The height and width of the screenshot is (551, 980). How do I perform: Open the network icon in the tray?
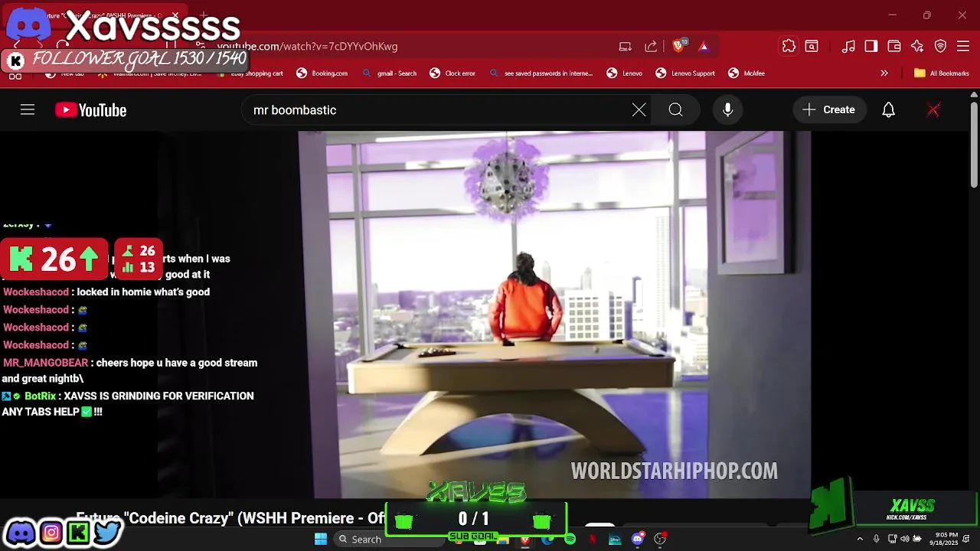(893, 540)
